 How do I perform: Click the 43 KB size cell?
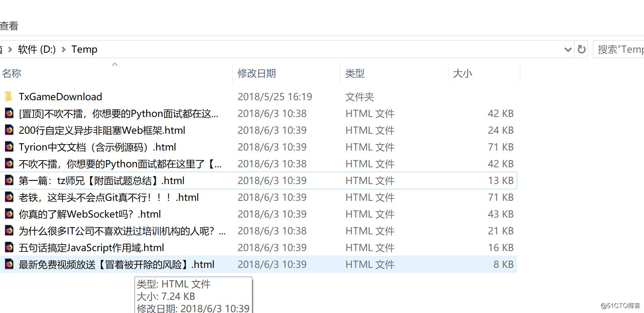click(x=501, y=214)
